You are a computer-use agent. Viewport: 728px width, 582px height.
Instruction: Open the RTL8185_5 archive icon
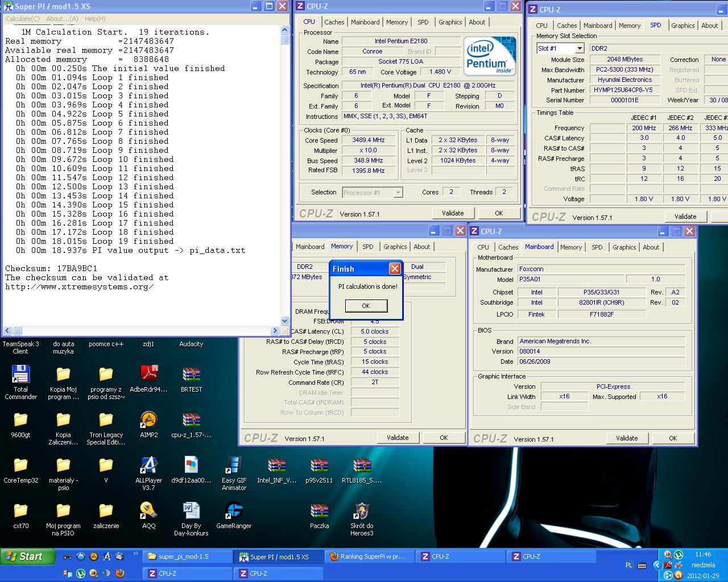[x=362, y=469]
